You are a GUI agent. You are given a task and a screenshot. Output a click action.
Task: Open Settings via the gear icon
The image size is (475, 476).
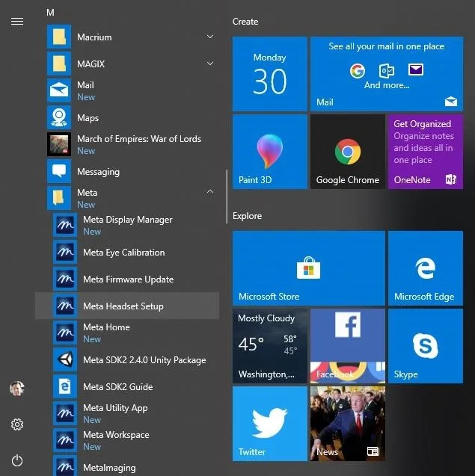17,424
